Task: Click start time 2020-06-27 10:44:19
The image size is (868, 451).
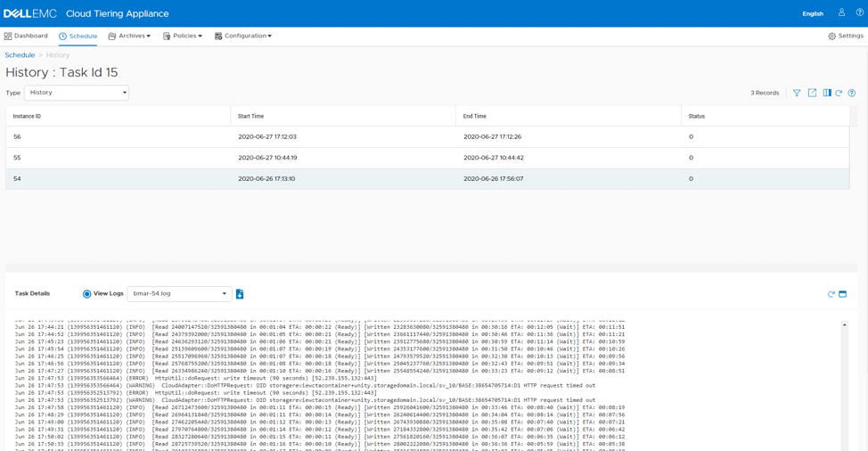Action: pos(267,158)
